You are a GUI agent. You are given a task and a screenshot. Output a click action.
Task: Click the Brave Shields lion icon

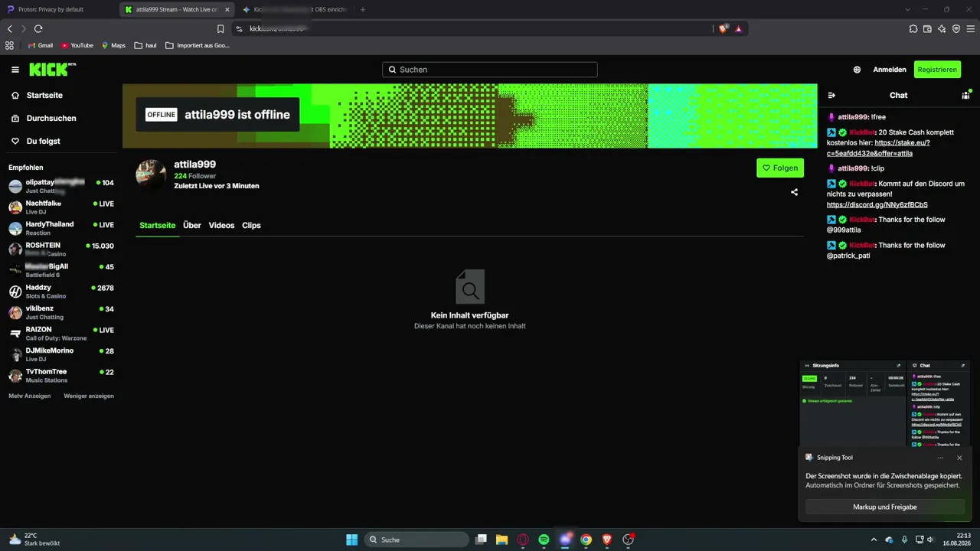click(x=723, y=29)
